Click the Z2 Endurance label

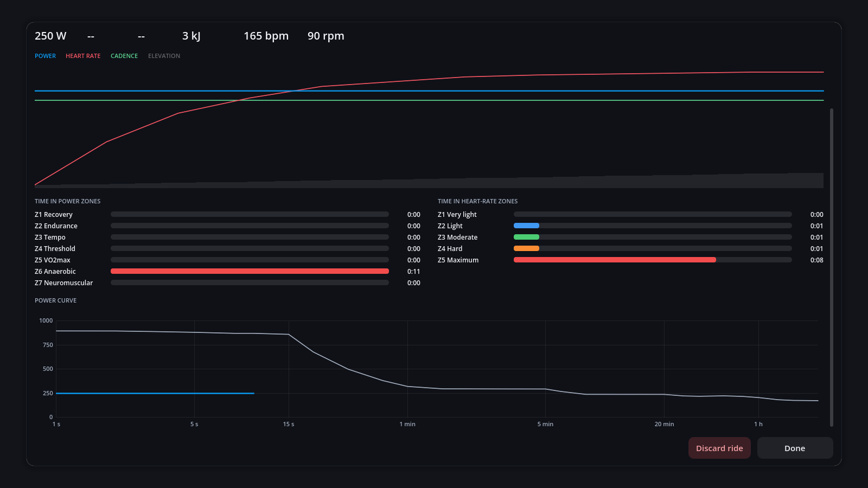(56, 226)
